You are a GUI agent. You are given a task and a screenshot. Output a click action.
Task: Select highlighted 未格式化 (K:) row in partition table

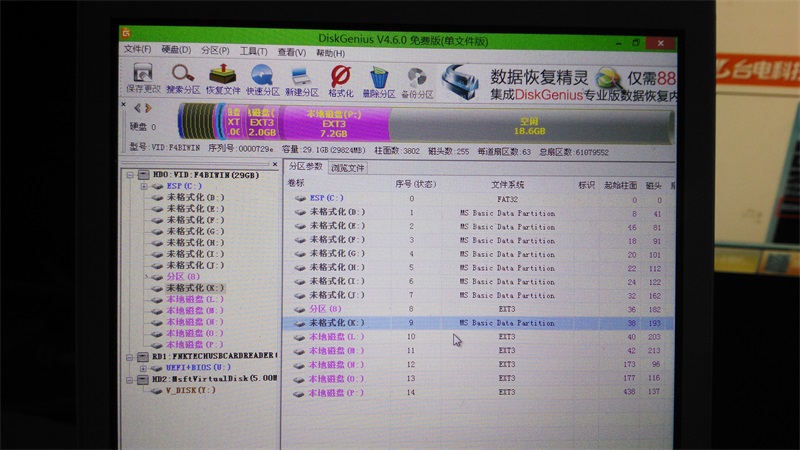(x=479, y=323)
